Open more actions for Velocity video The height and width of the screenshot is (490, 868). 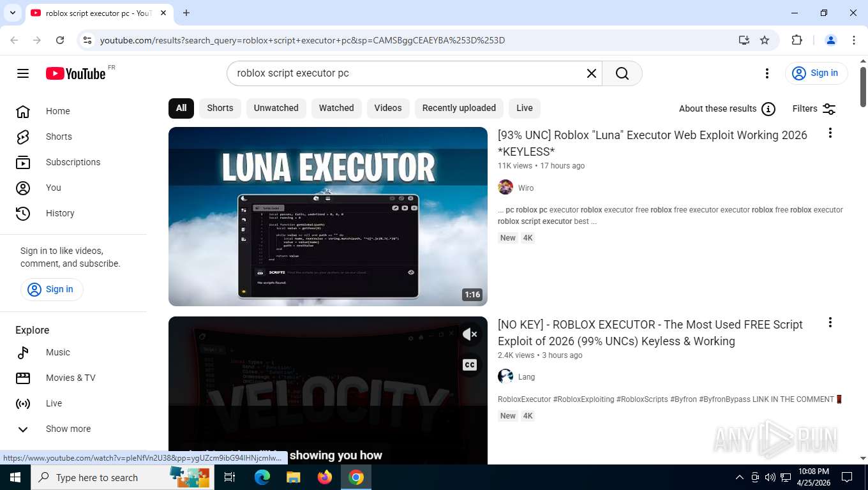(x=830, y=322)
